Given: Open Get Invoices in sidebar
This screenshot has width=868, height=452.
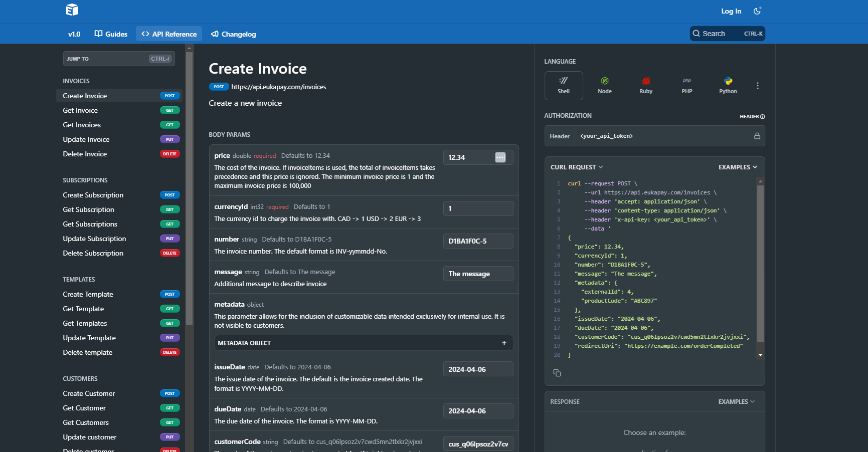Looking at the screenshot, I should (x=119, y=125).
